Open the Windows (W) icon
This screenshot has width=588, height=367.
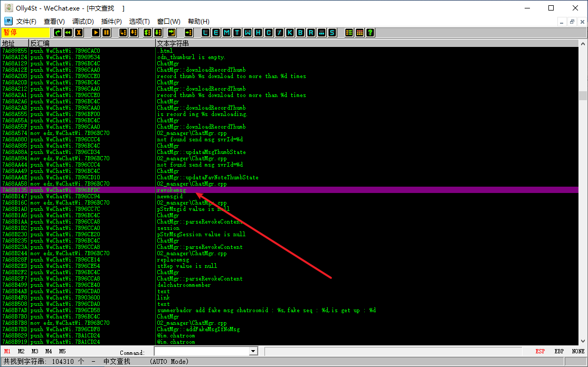point(248,33)
